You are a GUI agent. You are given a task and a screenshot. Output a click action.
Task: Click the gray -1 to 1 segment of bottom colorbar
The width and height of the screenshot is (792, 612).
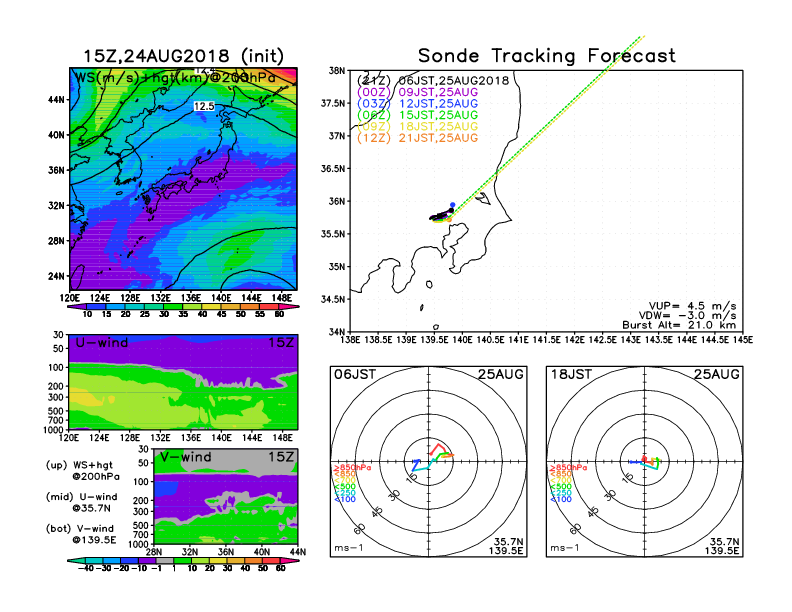pyautogui.click(x=165, y=560)
